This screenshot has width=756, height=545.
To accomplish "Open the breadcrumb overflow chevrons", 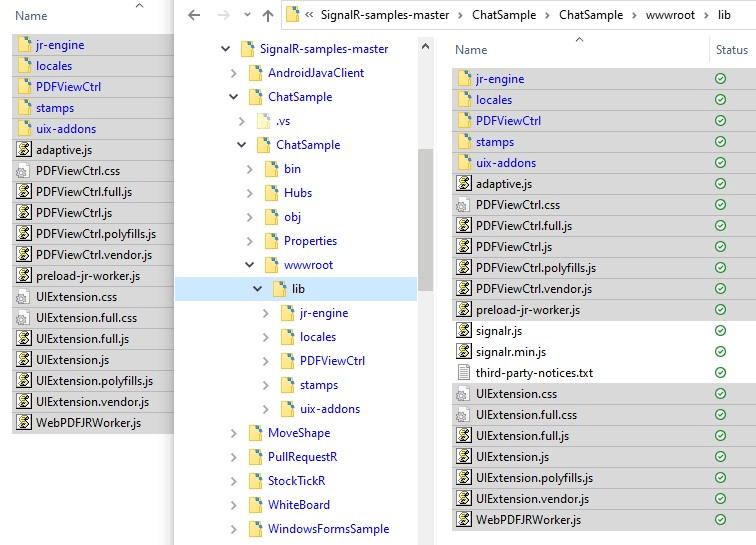I will [x=310, y=15].
